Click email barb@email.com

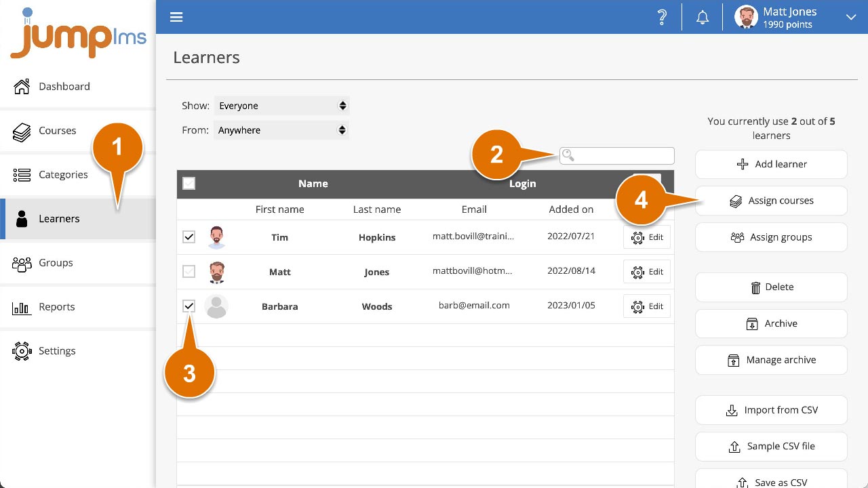tap(474, 305)
